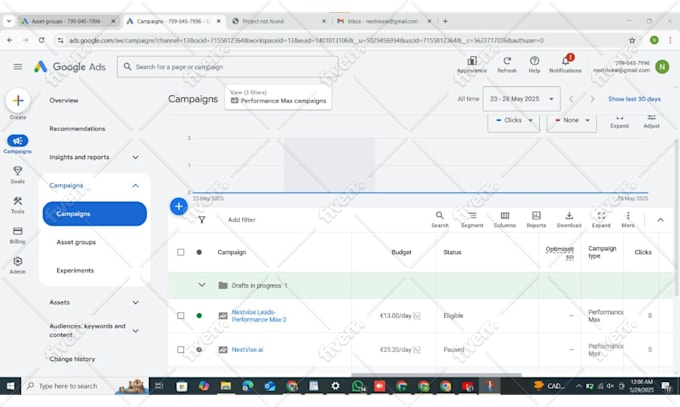Open the Create plus button in sidebar
This screenshot has width=680, height=407.
click(18, 101)
